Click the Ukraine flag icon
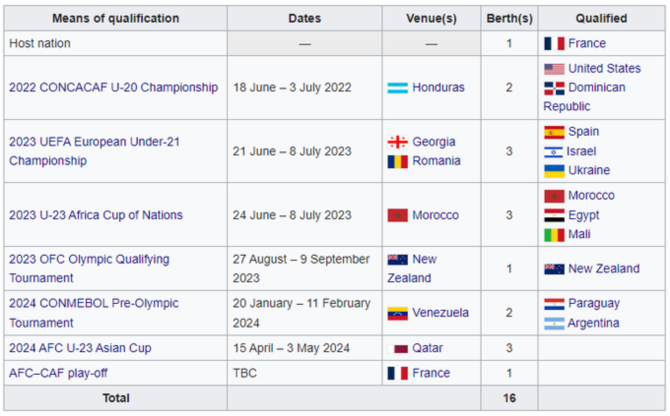Screen dimensions: 670x416 tap(554, 171)
